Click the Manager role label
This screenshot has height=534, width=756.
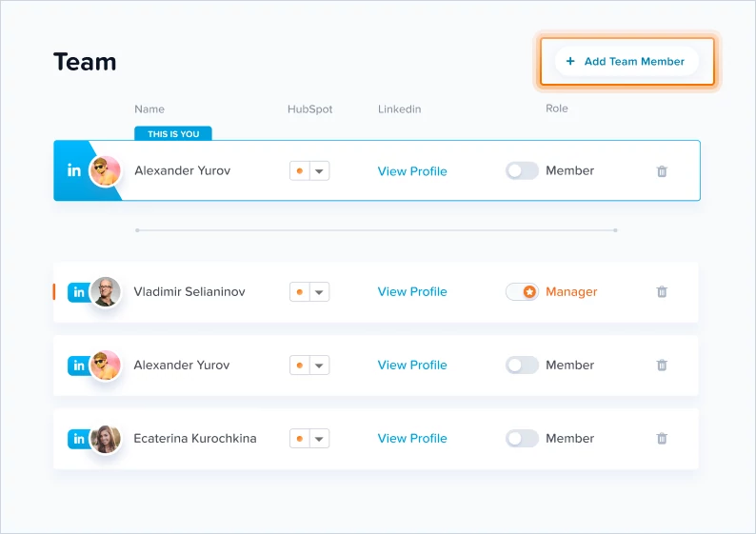point(571,291)
